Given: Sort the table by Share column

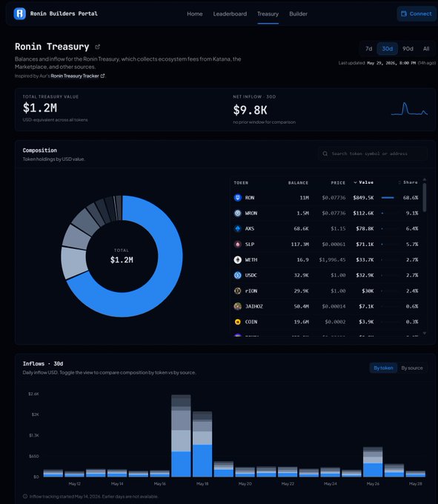Looking at the screenshot, I should coord(408,182).
